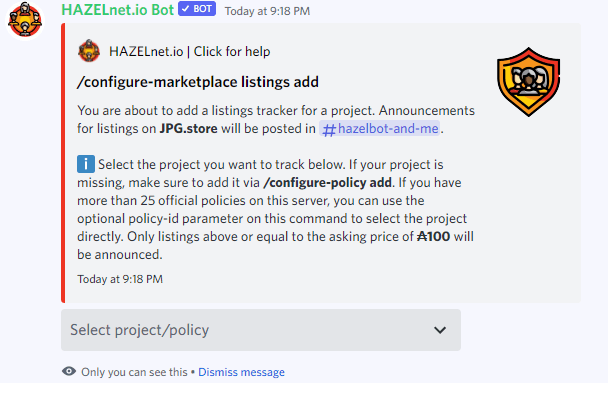This screenshot has height=398, width=608.
Task: Click the chevron arrow of policy selector
Action: point(440,330)
